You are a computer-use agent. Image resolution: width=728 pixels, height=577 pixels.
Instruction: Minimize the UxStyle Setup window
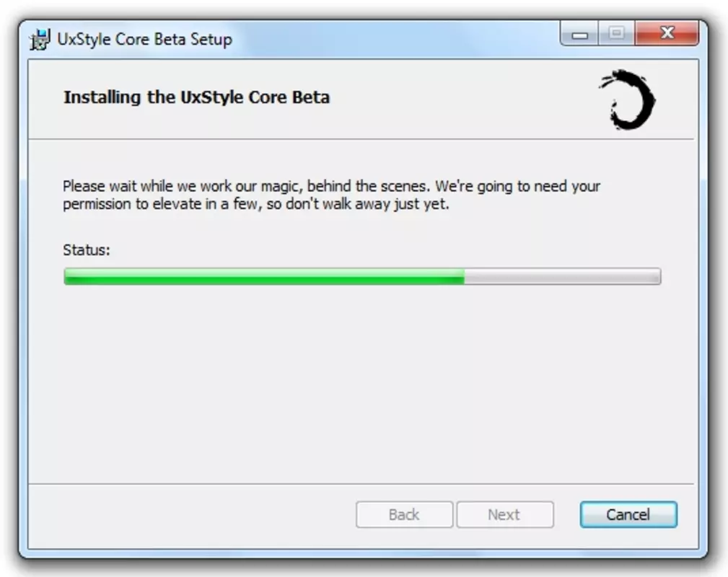(579, 35)
